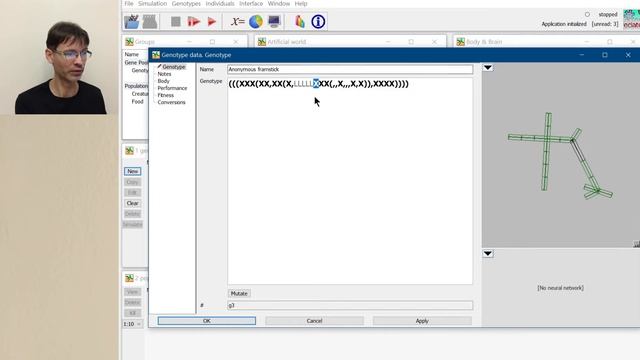Click the Name field 'Anonymous framstick'
The height and width of the screenshot is (360, 640).
pyautogui.click(x=350, y=69)
